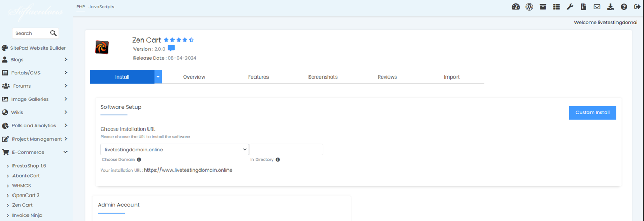
Task: Open WHMCS in sidebar
Action: (x=21, y=186)
